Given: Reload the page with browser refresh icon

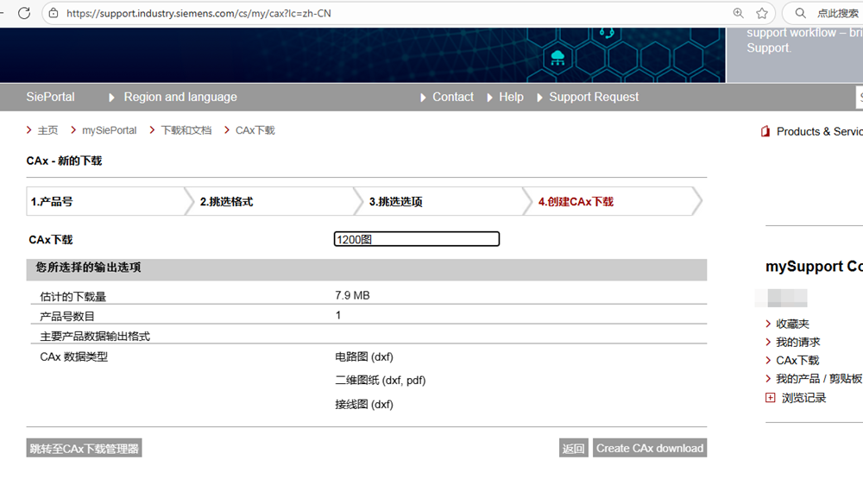Looking at the screenshot, I should 24,13.
